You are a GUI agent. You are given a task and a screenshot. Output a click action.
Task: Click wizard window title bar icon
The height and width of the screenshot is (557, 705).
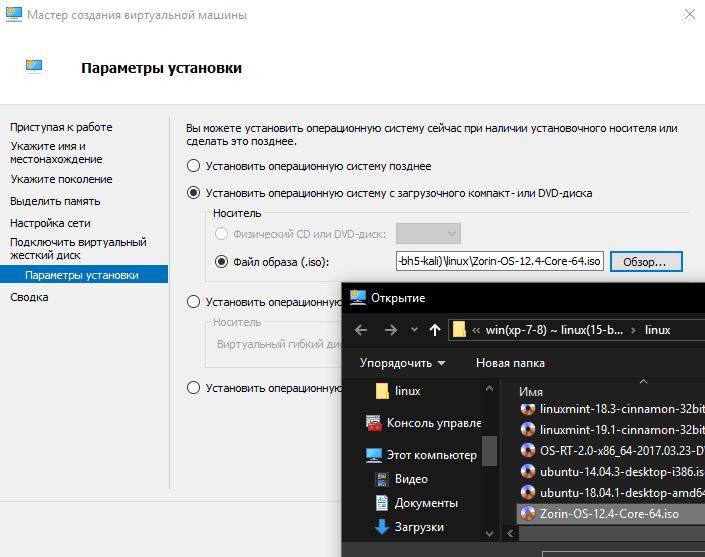13,14
